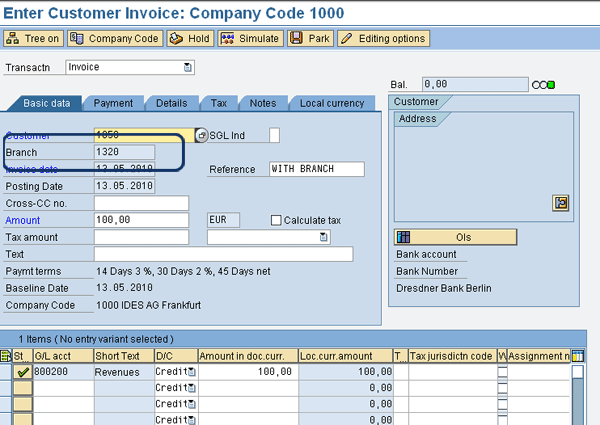
Task: Click the OIs open items button
Action: [x=456, y=237]
